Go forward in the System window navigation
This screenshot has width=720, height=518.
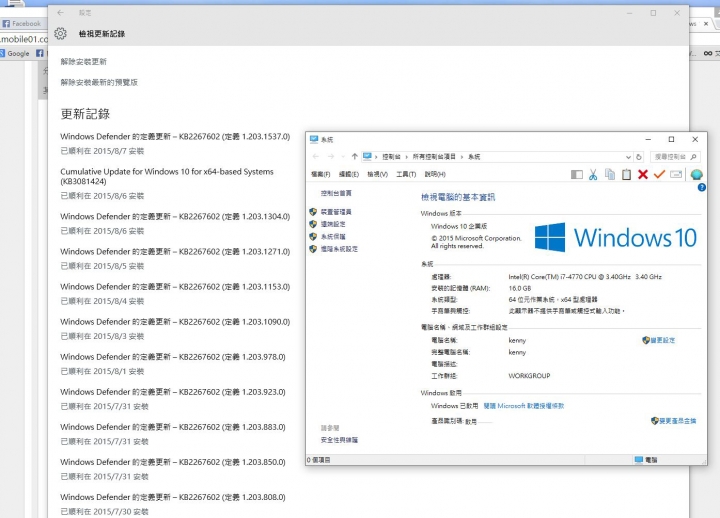pyautogui.click(x=331, y=157)
